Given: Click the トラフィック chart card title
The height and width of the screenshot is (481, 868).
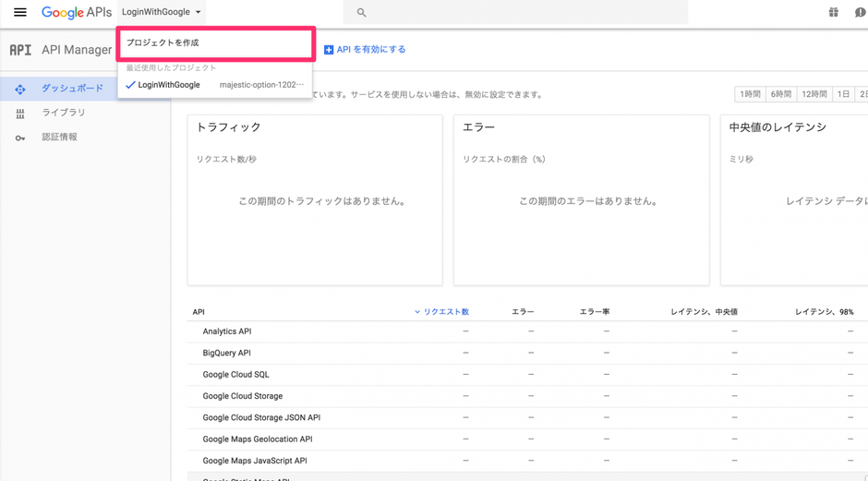Looking at the screenshot, I should click(229, 127).
